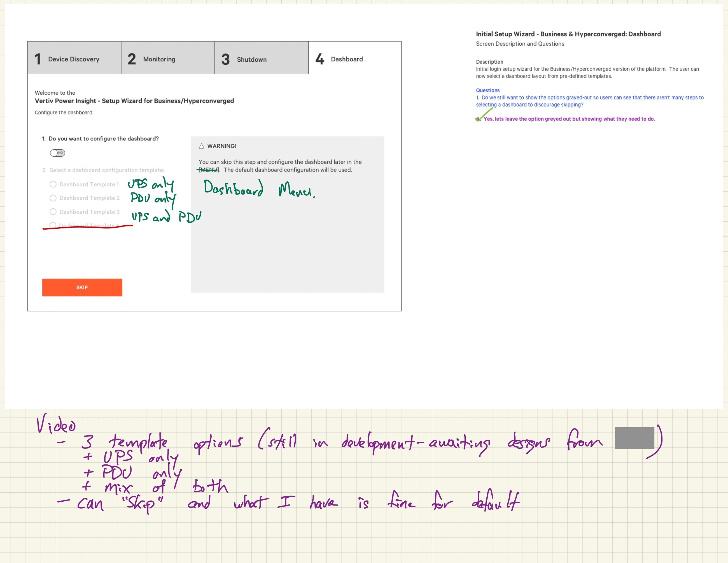This screenshot has height=563, width=728.
Task: Open the Device Discovery step tab
Action: 74,58
